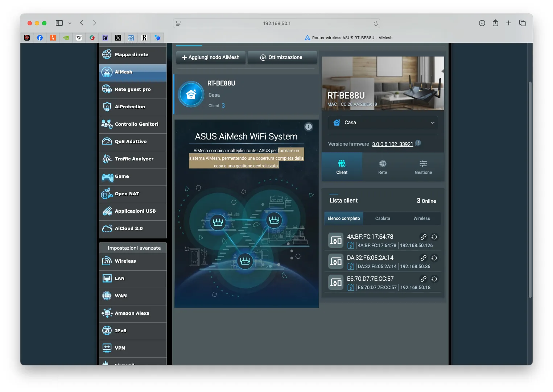Open Controllo Genitori settings
Viewport: 553px width, 392px height.
click(133, 124)
